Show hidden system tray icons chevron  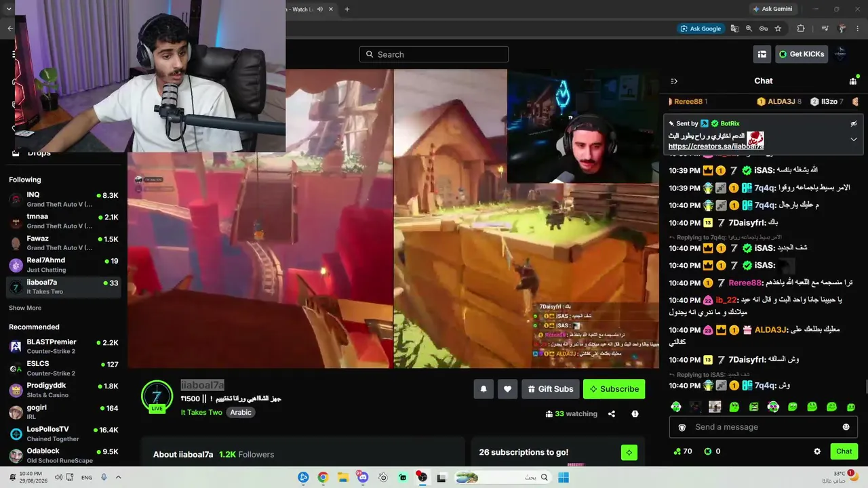[118, 477]
